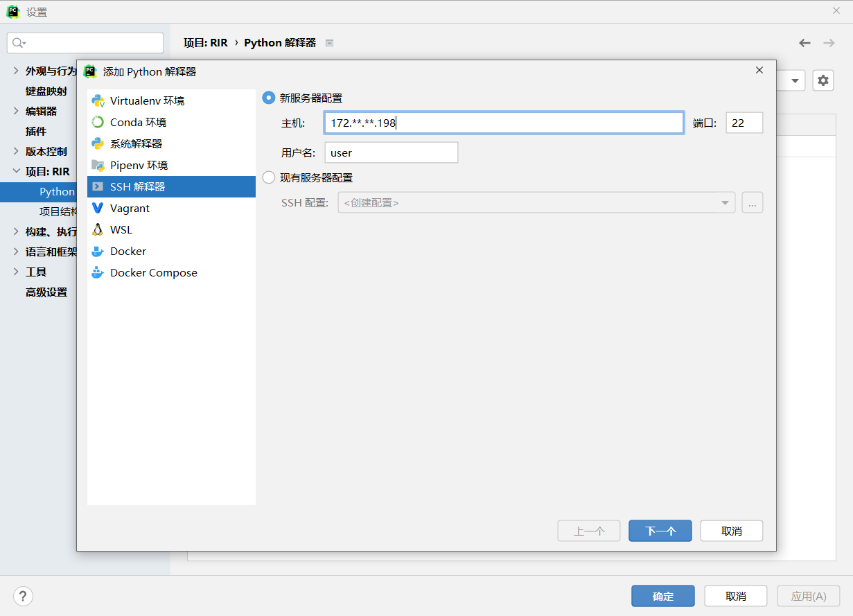Open 高级设置 settings page
853x616 pixels.
tap(46, 292)
